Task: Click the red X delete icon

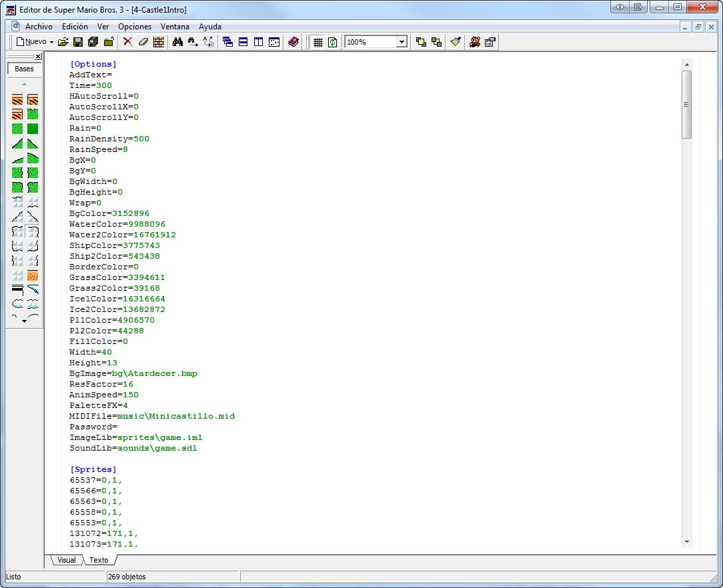Action: pyautogui.click(x=128, y=42)
